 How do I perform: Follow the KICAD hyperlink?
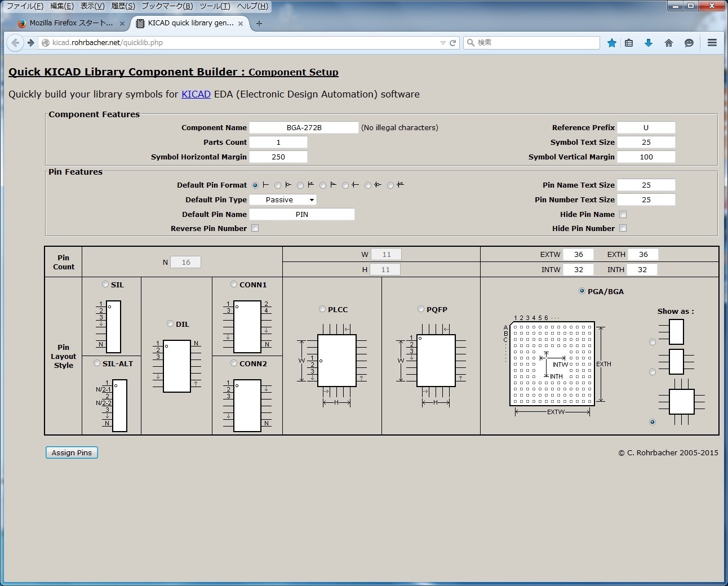pos(196,94)
